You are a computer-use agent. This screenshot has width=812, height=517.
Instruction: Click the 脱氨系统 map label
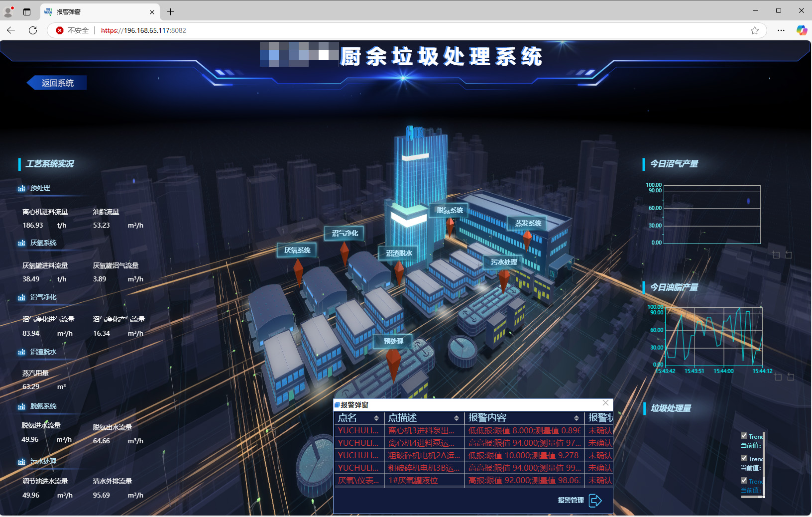point(450,211)
